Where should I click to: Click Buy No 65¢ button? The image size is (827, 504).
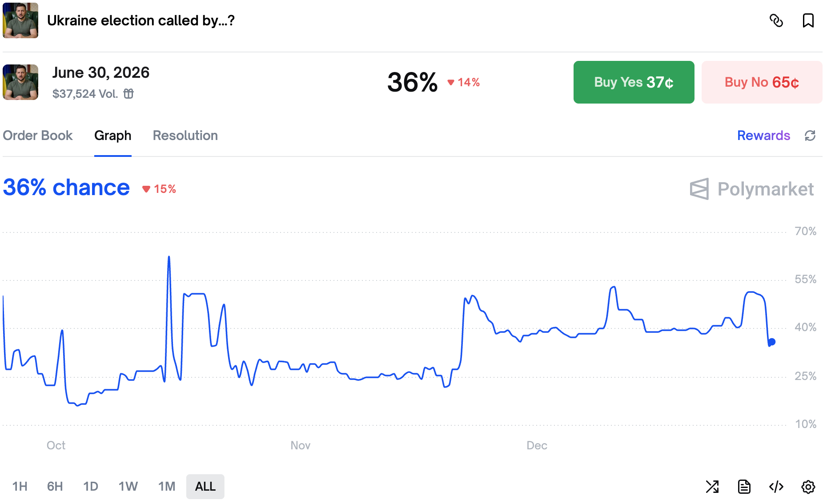[x=762, y=82]
